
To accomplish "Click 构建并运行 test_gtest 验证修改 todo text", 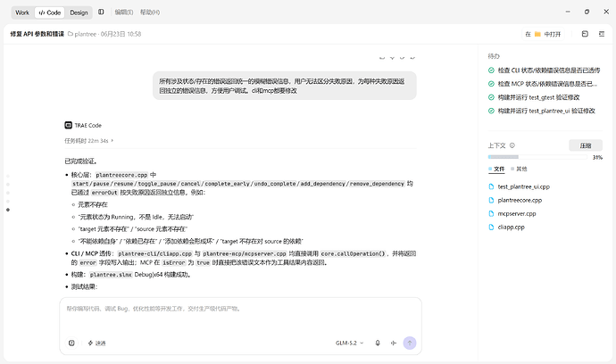I will [x=538, y=97].
